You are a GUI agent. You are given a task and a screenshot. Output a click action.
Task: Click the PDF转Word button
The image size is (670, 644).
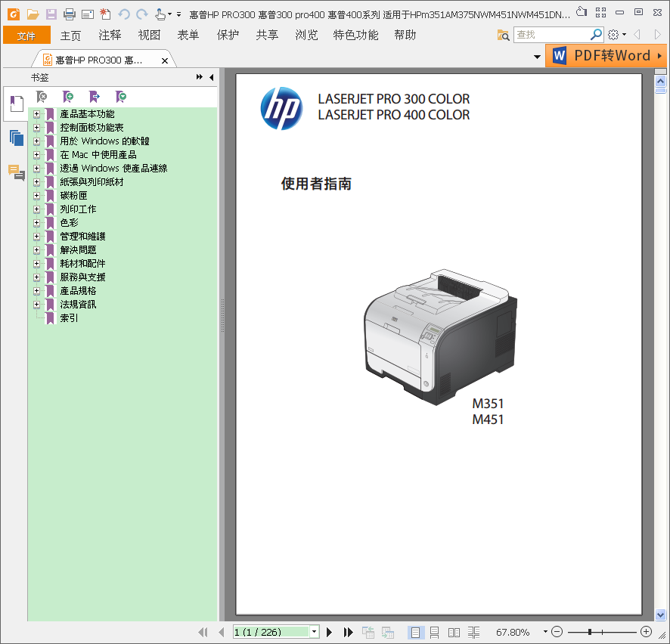tap(606, 55)
